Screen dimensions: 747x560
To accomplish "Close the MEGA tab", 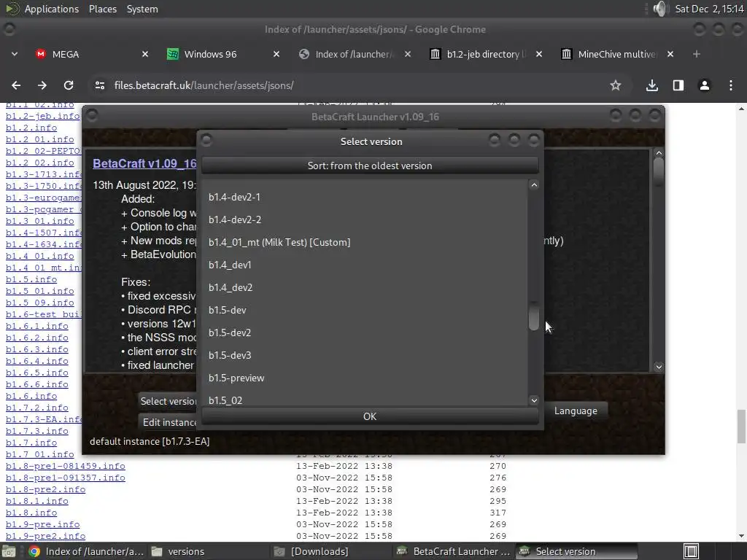I will (x=145, y=54).
